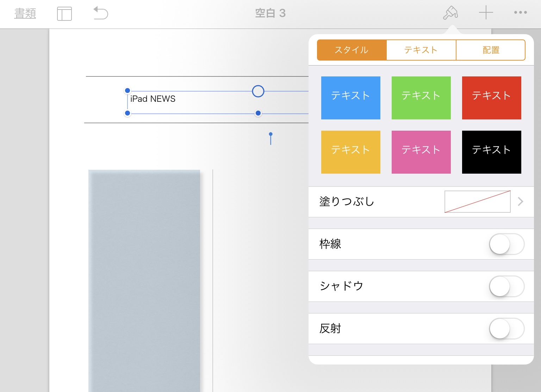Tap the undo arrow icon
The width and height of the screenshot is (541, 392).
tap(101, 13)
